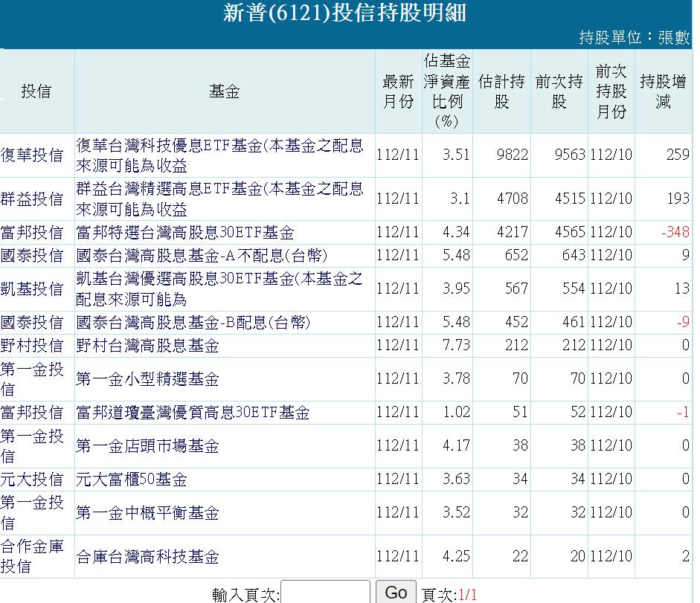
Task: Focus the page number input field
Action: click(325, 593)
